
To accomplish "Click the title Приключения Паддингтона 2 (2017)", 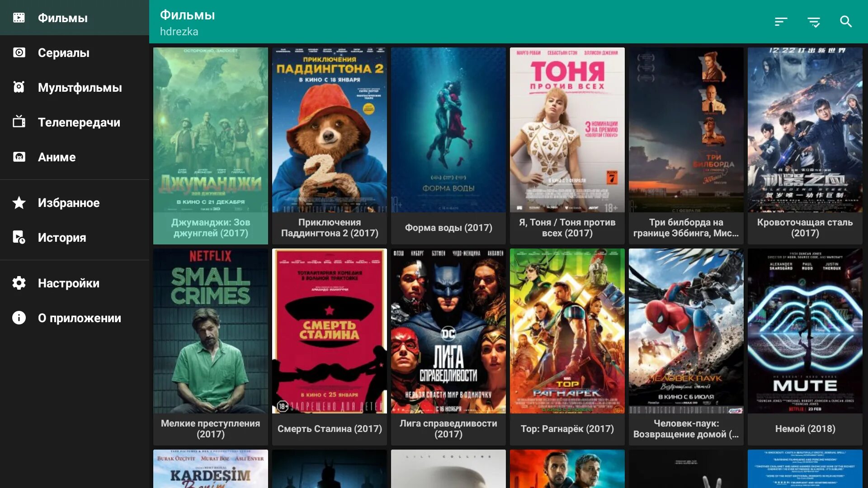I will pos(330,228).
